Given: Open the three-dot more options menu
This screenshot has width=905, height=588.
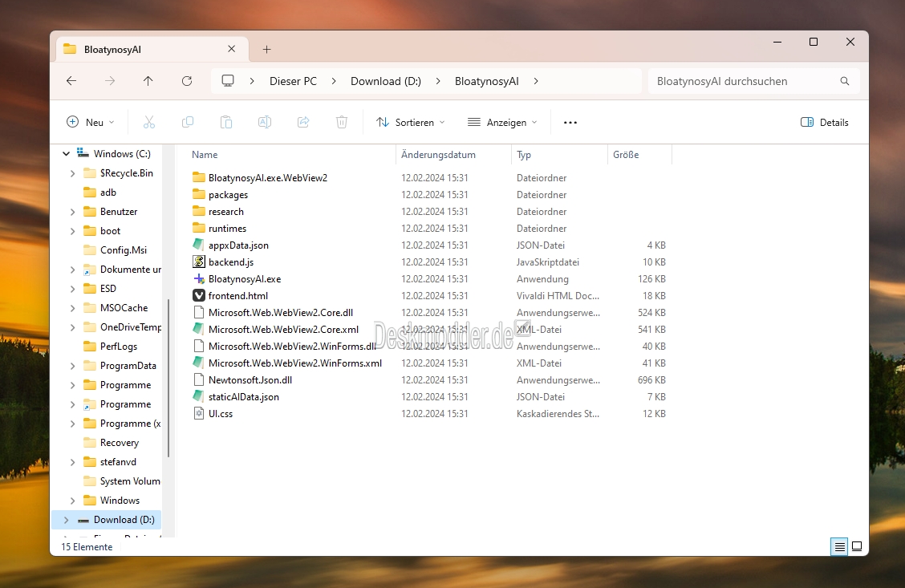Looking at the screenshot, I should (570, 122).
